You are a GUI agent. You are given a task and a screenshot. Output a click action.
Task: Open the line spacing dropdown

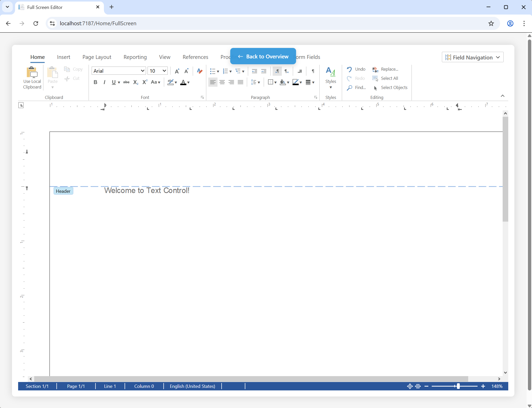click(x=255, y=82)
